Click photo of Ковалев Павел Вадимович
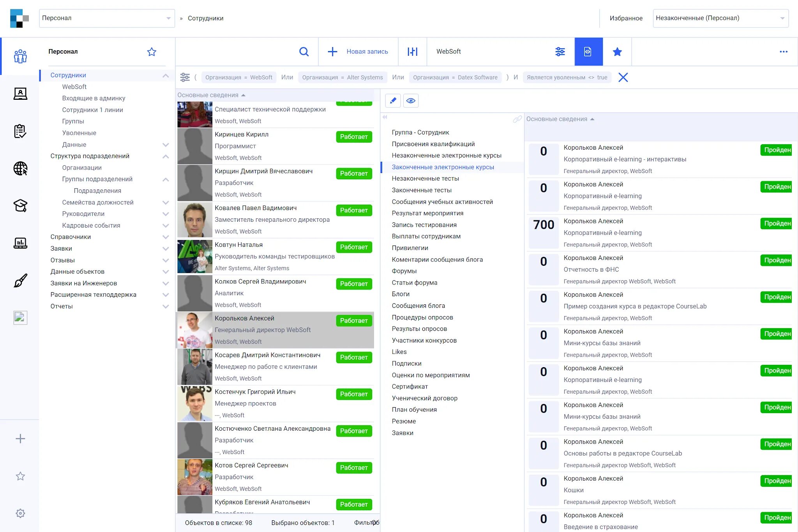This screenshot has width=798, height=532. tap(195, 220)
